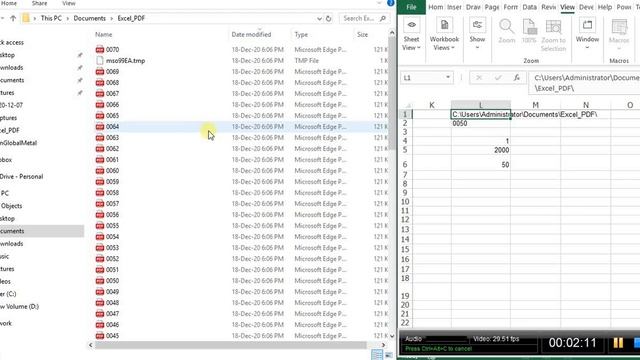Select file row 0061
Viewport: 640px width, 360px height.
pos(241,160)
